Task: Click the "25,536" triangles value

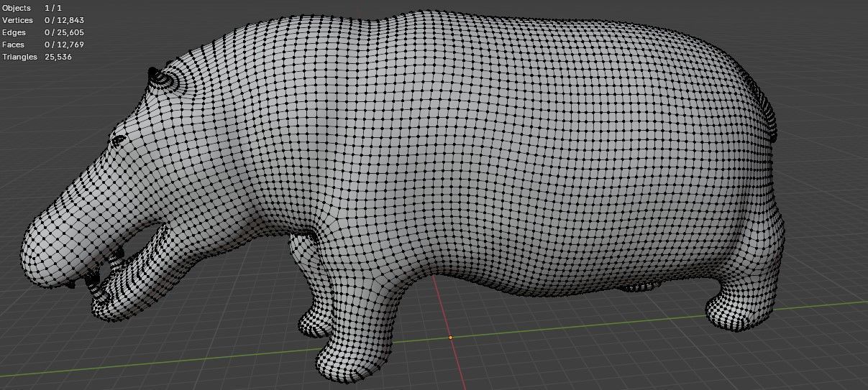Action: pyautogui.click(x=58, y=57)
